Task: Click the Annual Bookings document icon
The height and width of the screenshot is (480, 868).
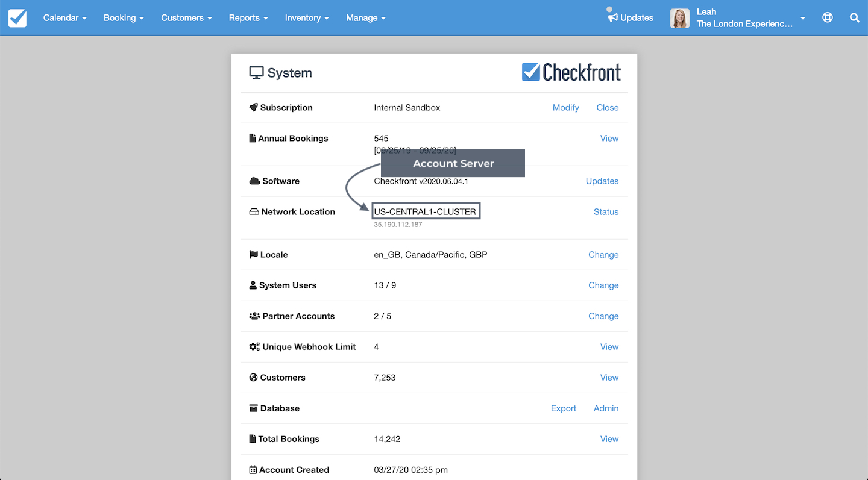Action: pos(253,138)
